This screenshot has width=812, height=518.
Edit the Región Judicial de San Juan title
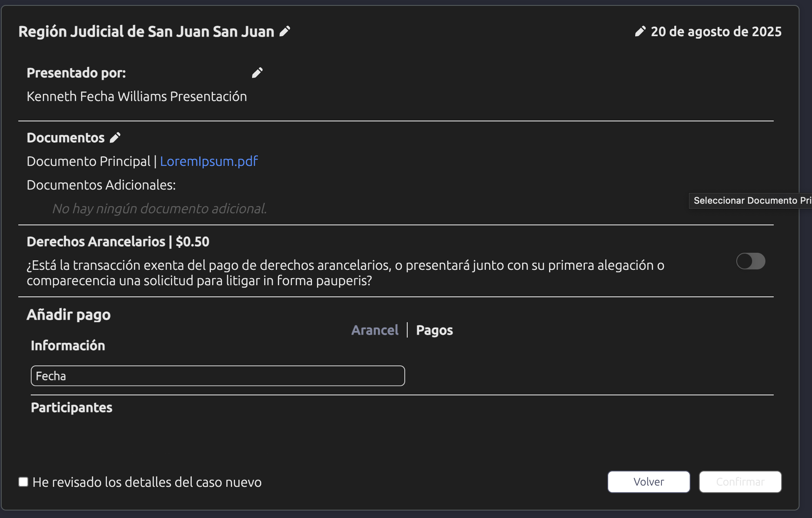point(285,32)
